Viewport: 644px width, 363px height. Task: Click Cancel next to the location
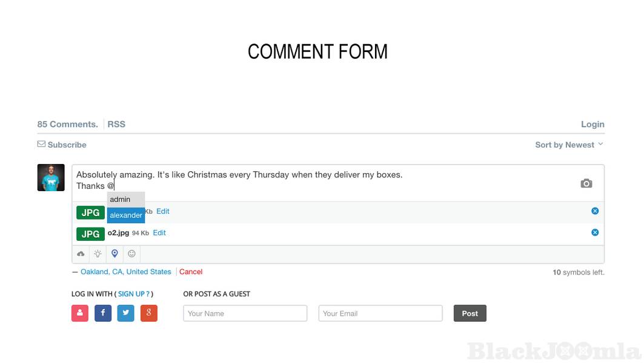click(191, 272)
